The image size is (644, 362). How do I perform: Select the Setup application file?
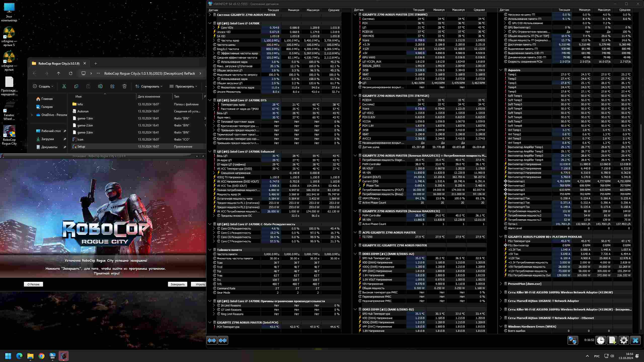click(81, 147)
